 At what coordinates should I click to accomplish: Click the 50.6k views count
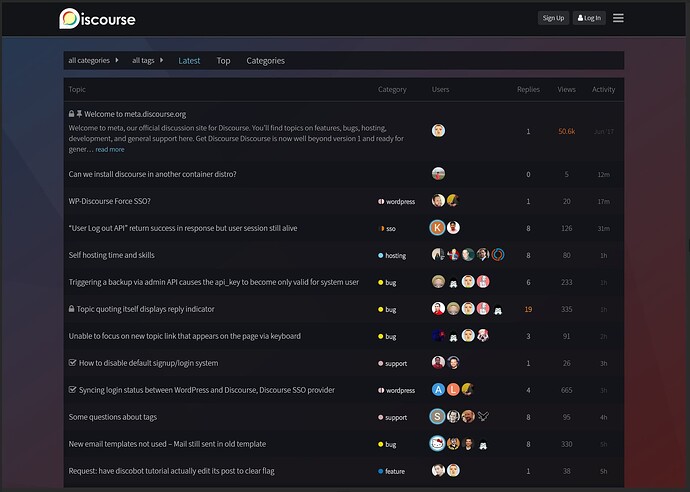point(566,131)
